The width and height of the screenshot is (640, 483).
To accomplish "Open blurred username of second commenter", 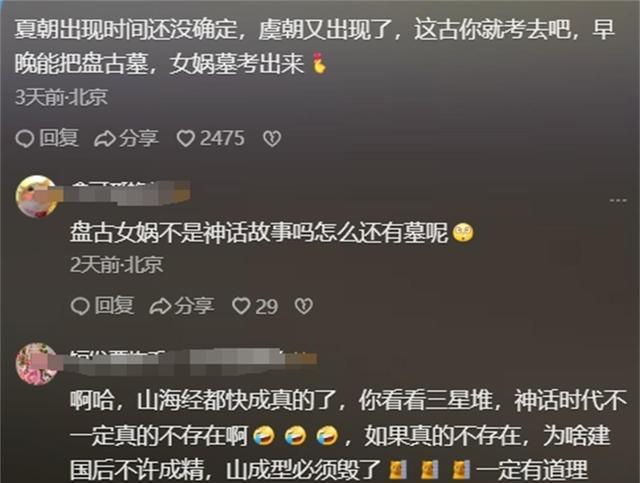I will (130, 191).
